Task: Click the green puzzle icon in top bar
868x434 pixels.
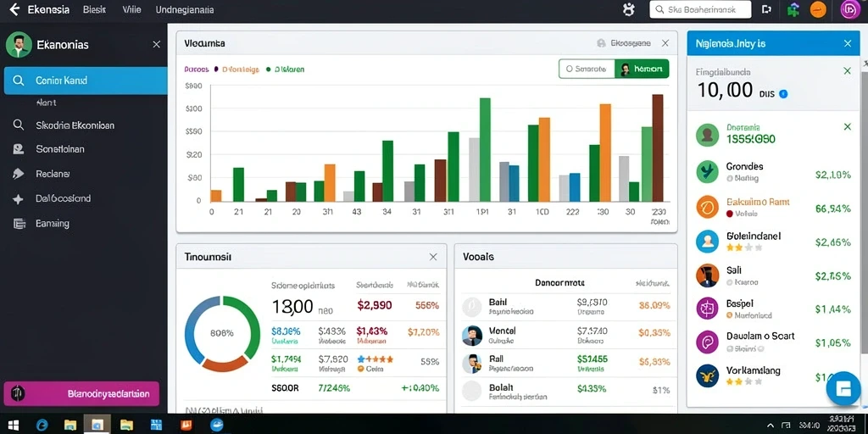Action: 793,10
